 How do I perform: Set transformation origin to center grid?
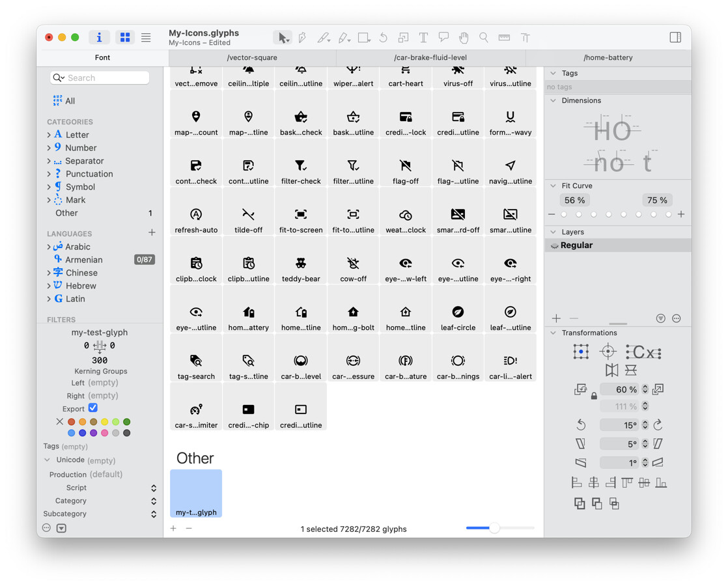(x=581, y=352)
